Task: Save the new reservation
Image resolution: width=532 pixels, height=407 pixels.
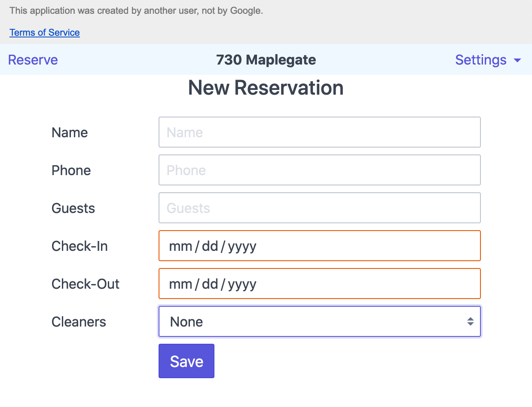Action: pyautogui.click(x=187, y=361)
